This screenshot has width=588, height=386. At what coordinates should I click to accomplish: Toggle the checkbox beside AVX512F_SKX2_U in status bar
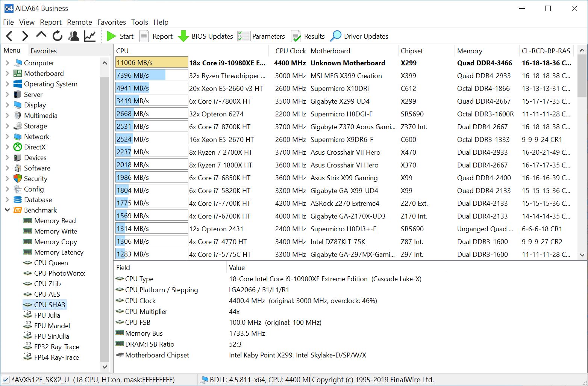5,380
